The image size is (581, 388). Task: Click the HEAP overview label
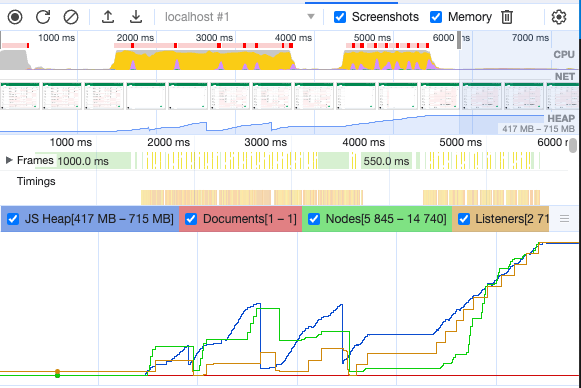[x=561, y=119]
